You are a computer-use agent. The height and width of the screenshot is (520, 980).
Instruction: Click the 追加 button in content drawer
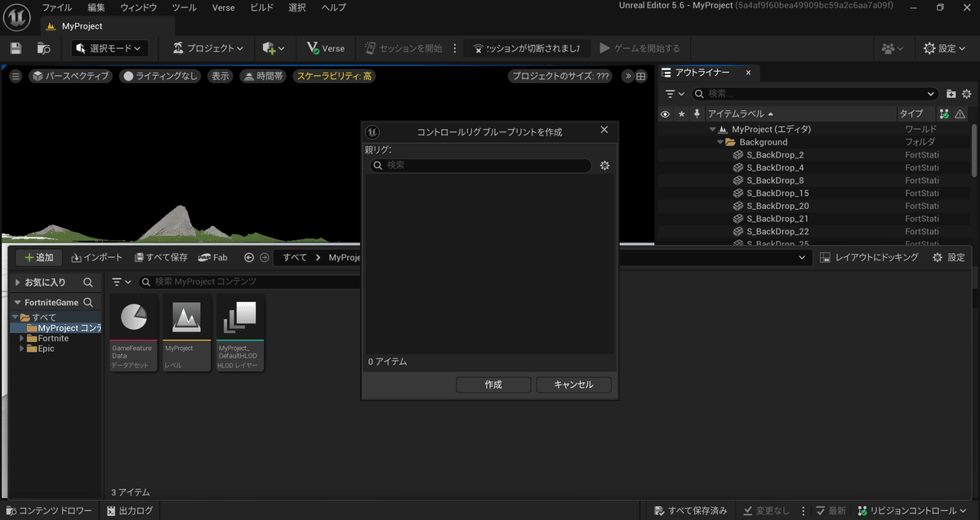pyautogui.click(x=38, y=258)
